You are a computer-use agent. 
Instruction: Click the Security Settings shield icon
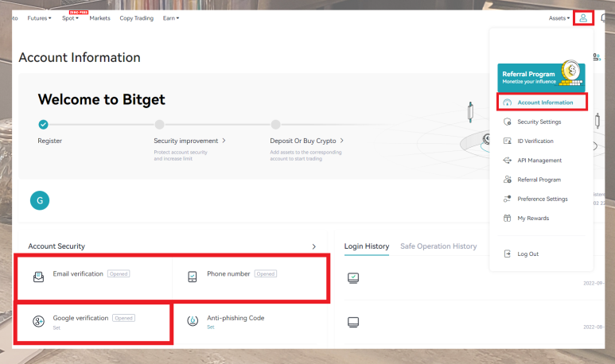(507, 122)
